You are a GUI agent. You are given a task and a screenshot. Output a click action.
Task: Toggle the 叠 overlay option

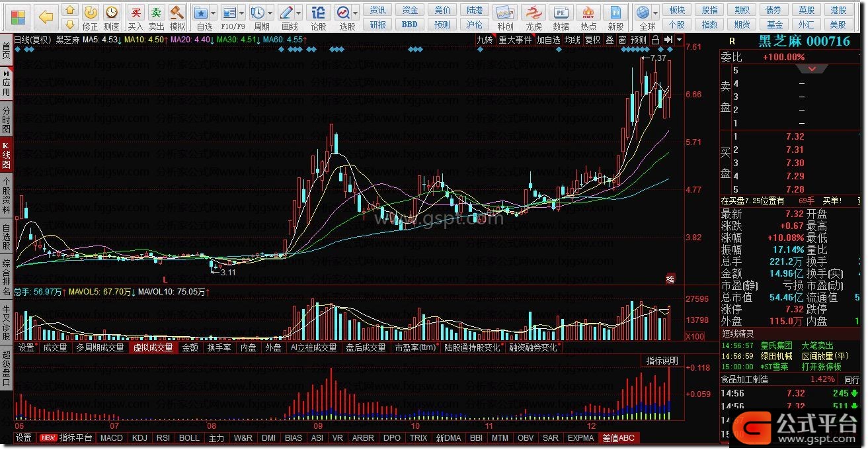coord(610,40)
